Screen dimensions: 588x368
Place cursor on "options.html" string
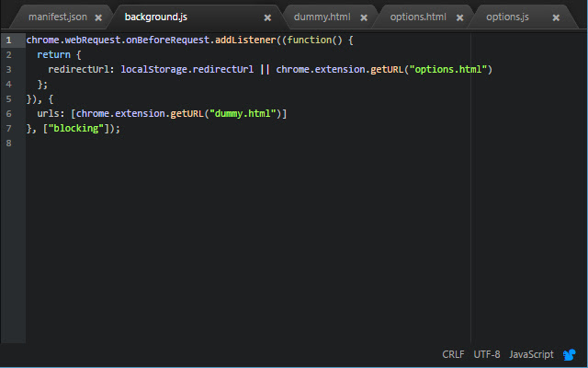447,70
